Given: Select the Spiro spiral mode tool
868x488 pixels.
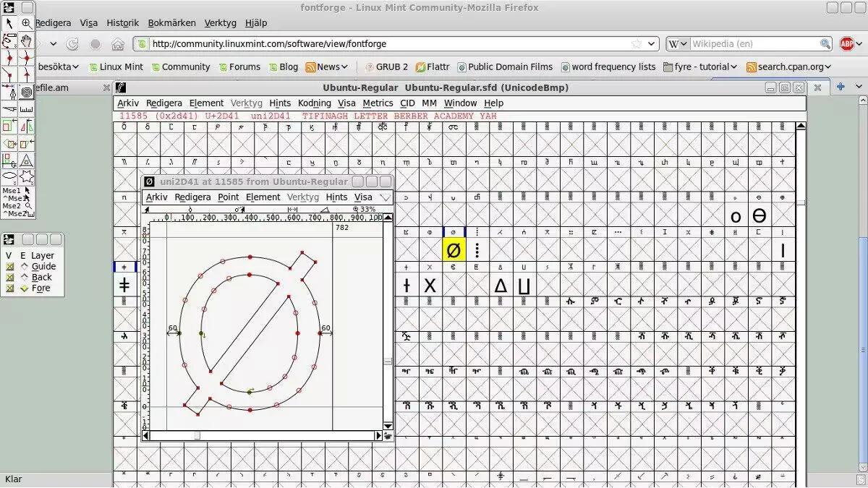Looking at the screenshot, I should 27,93.
